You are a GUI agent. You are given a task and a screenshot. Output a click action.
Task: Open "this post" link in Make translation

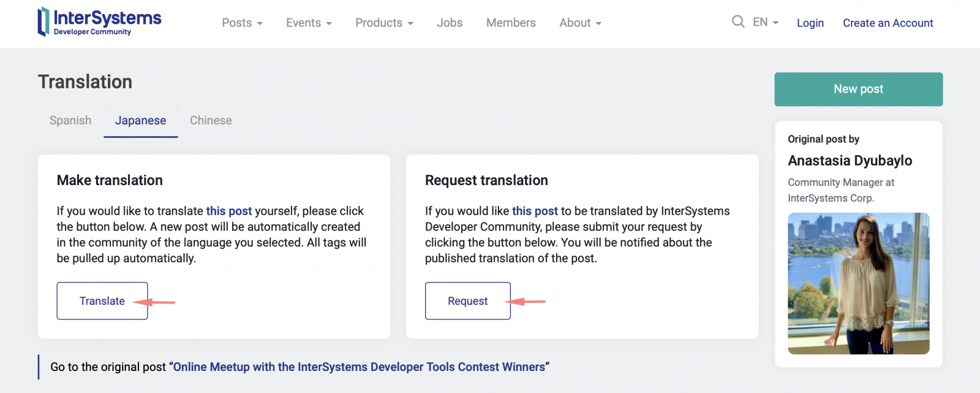[228, 211]
